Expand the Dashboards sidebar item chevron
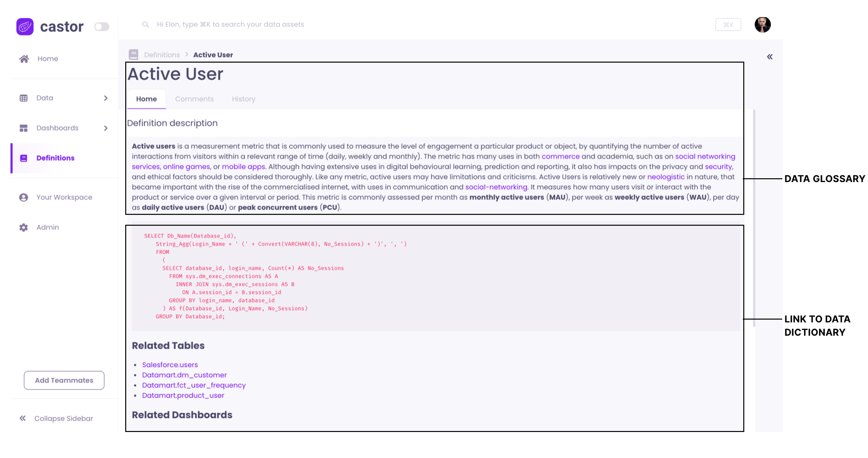This screenshot has height=458, width=868. point(105,128)
